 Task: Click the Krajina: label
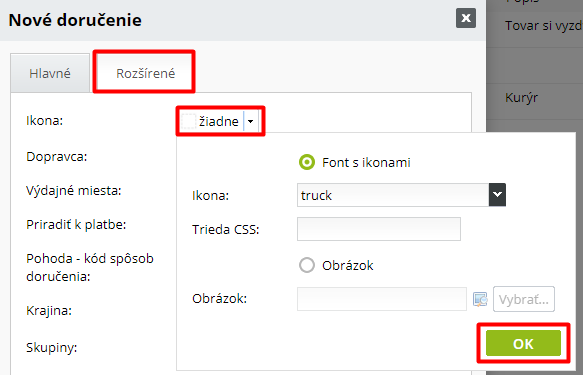point(49,310)
